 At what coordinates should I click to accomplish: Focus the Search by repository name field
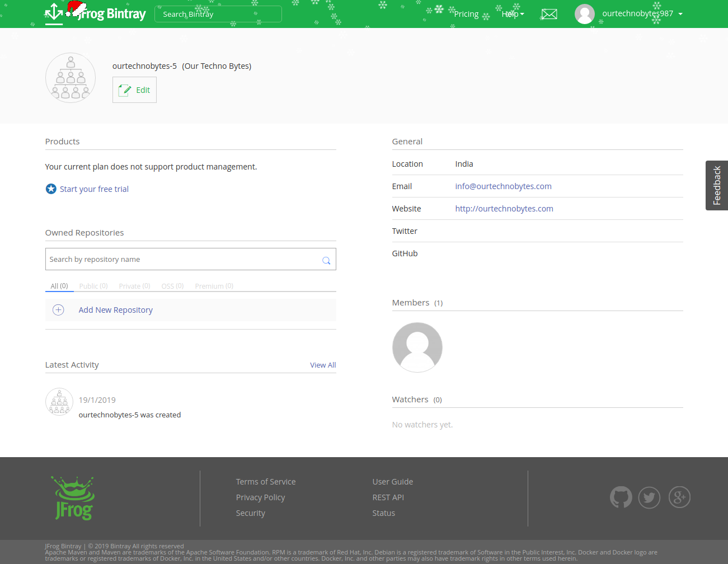click(x=190, y=259)
